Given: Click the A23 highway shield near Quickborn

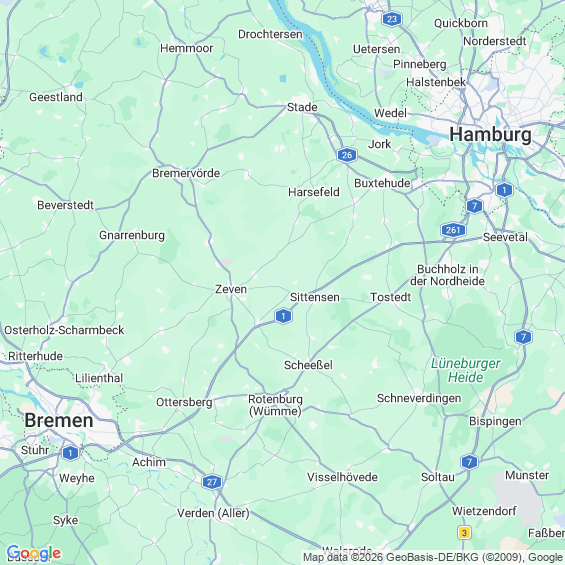Looking at the screenshot, I should coord(392,19).
